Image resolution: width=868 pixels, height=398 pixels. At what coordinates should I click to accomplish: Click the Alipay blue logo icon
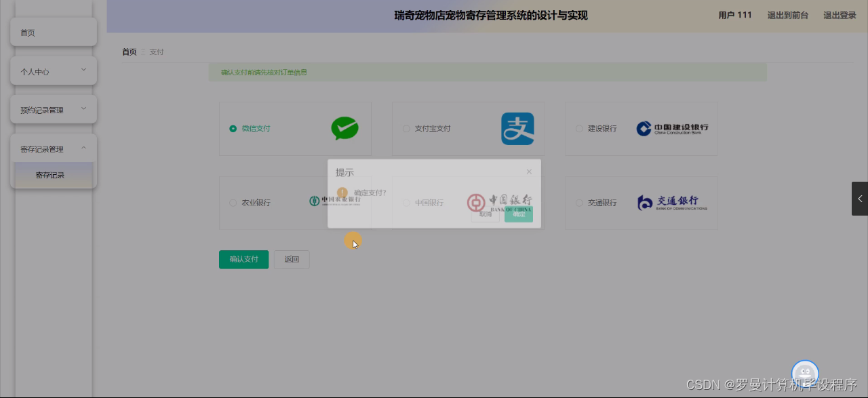(517, 128)
